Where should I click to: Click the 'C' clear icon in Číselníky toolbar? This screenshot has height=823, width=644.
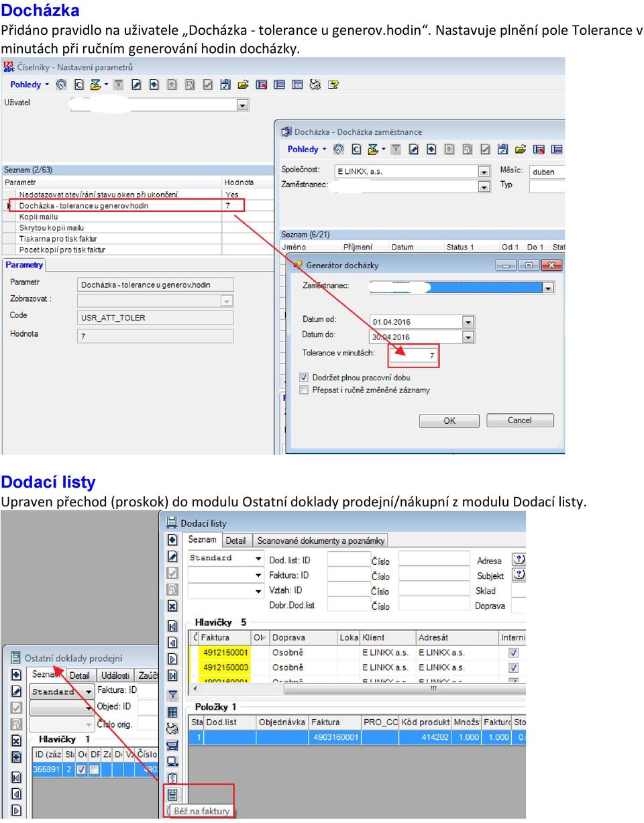79,85
